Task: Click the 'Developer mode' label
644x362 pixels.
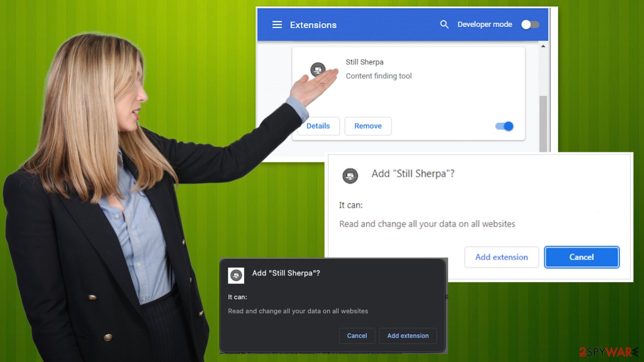Action: (x=485, y=24)
